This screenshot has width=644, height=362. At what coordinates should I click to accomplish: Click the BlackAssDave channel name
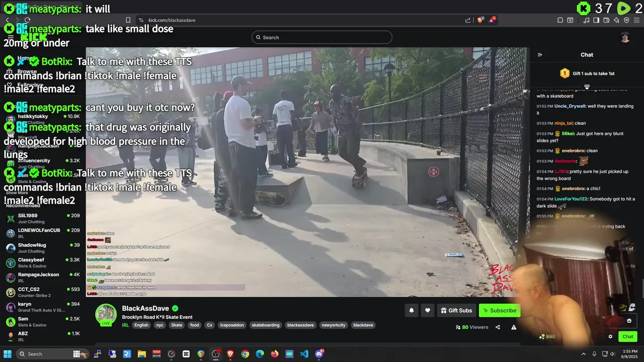tap(145, 309)
